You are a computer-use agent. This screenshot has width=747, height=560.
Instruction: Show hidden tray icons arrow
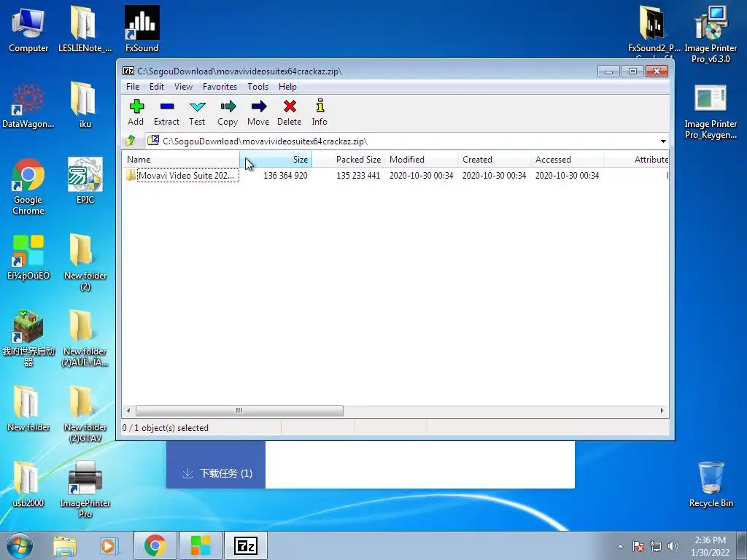click(x=620, y=546)
